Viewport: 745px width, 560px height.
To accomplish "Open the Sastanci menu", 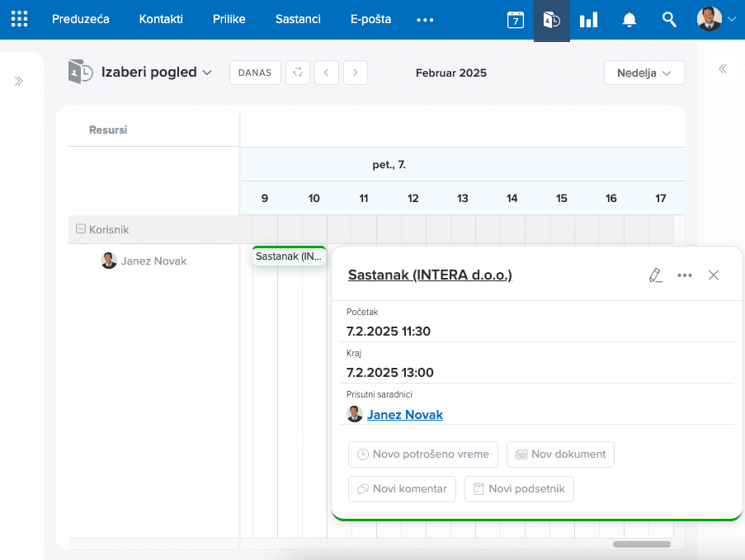I will 298,19.
